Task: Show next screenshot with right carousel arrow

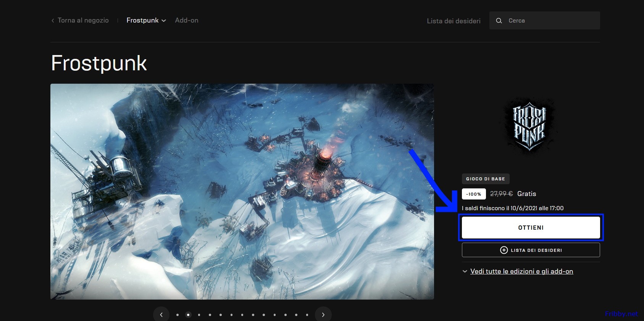Action: click(323, 315)
